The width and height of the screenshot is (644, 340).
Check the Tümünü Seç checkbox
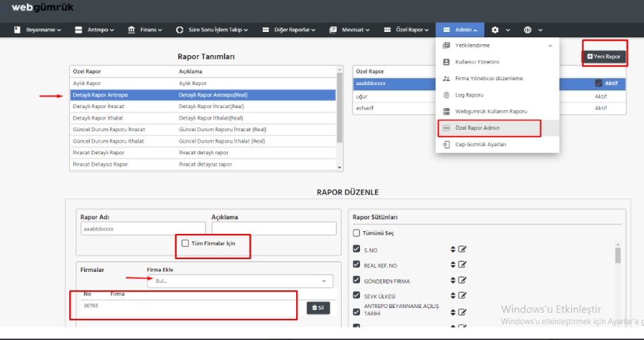pyautogui.click(x=357, y=233)
